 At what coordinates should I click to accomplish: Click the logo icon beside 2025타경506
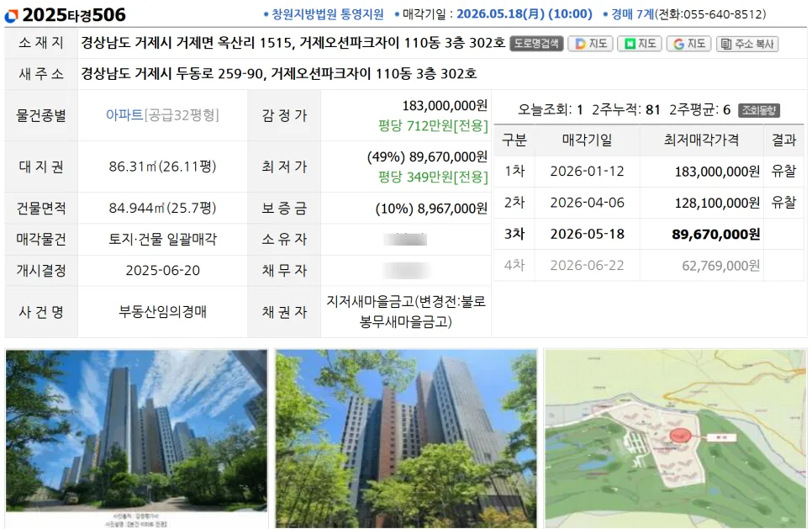click(12, 16)
